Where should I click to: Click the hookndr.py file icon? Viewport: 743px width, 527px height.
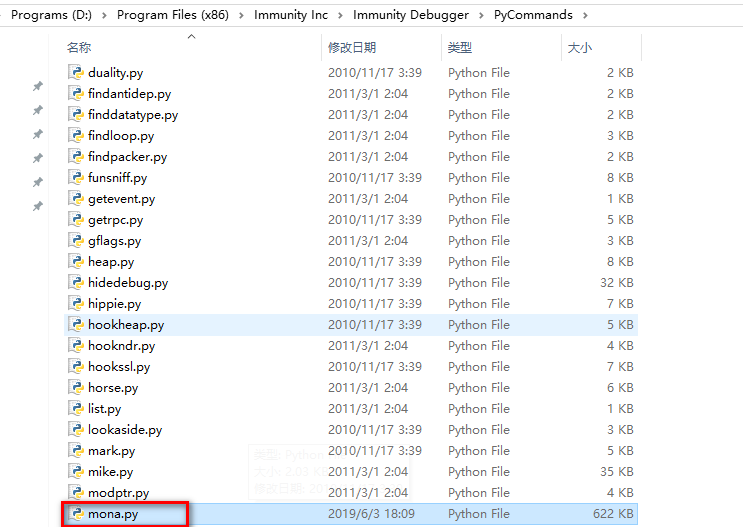click(x=76, y=345)
